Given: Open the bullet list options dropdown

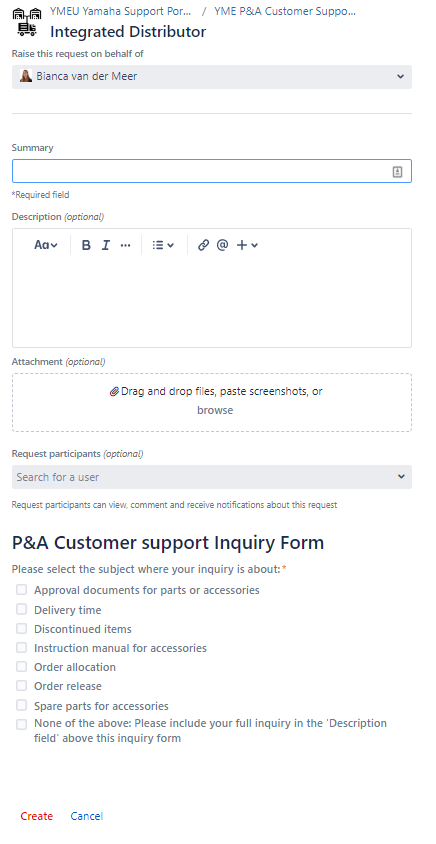Looking at the screenshot, I should 163,245.
